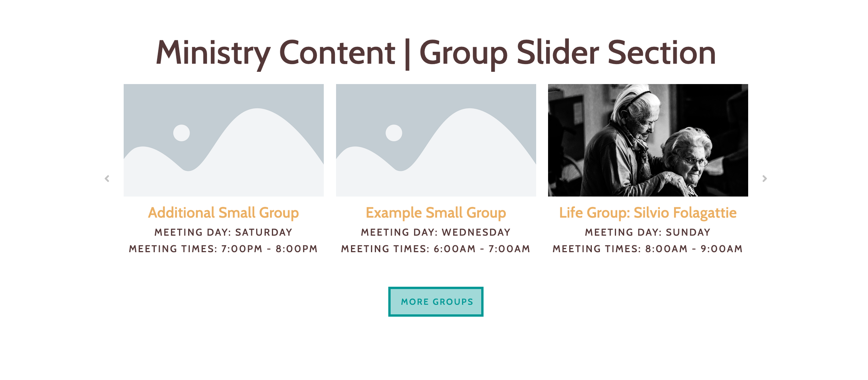Click the Additional Small Group card image
The width and height of the screenshot is (868, 380).
point(224,140)
